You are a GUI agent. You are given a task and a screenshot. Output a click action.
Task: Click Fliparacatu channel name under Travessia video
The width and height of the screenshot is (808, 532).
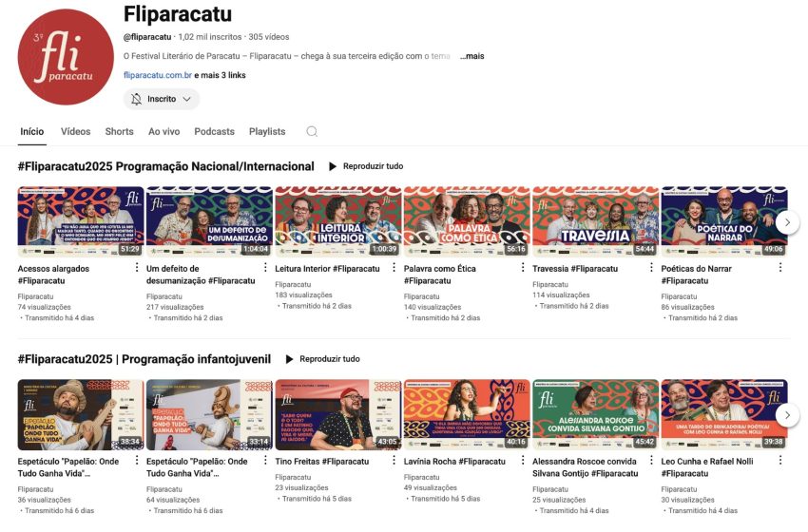click(550, 284)
